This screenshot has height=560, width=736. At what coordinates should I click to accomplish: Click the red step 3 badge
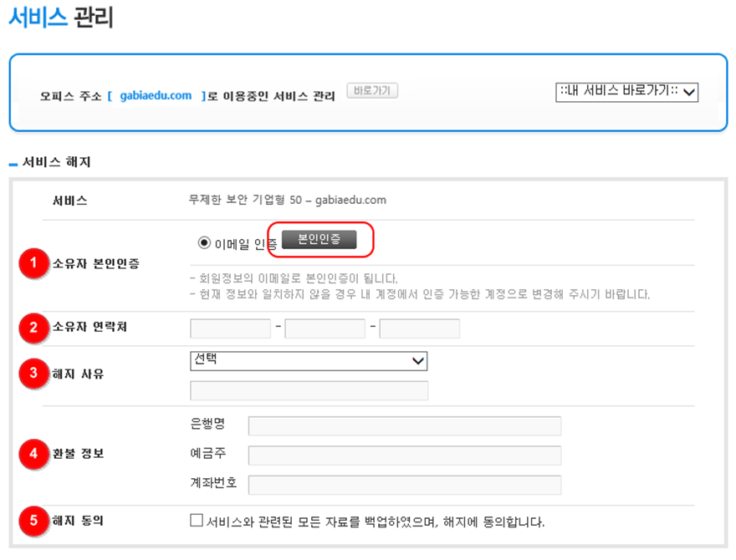(33, 374)
